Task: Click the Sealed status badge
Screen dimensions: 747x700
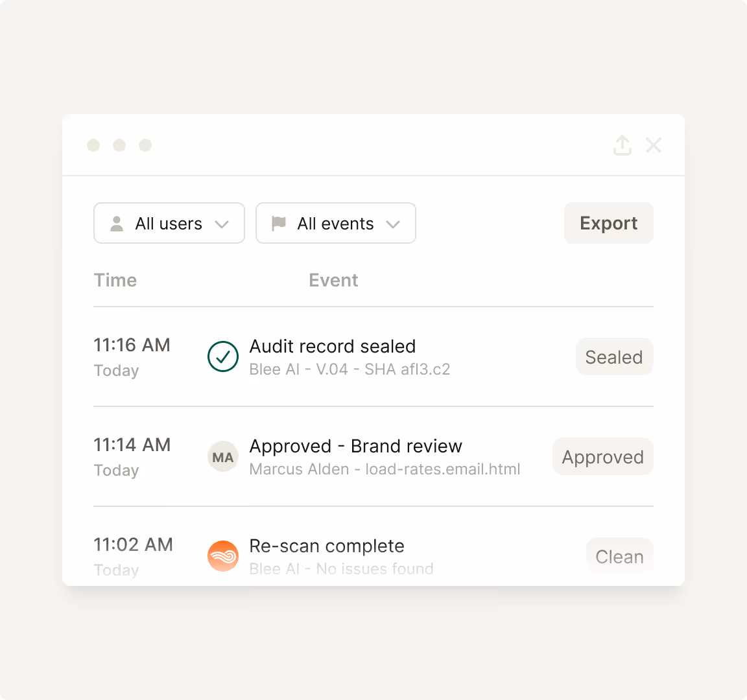Action: pos(614,356)
